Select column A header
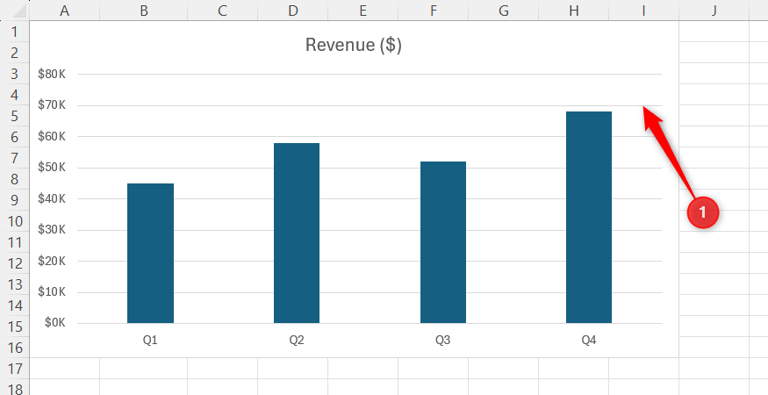The width and height of the screenshot is (768, 395). click(x=64, y=10)
